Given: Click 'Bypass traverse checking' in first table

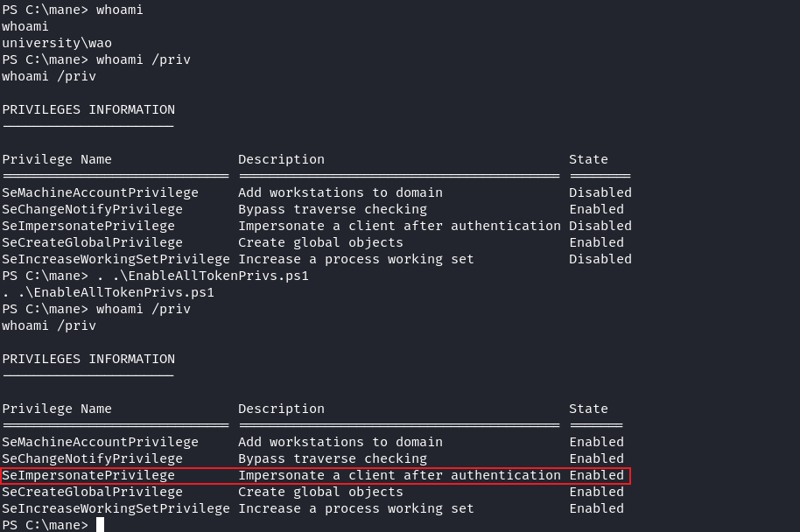Looking at the screenshot, I should click(333, 210).
